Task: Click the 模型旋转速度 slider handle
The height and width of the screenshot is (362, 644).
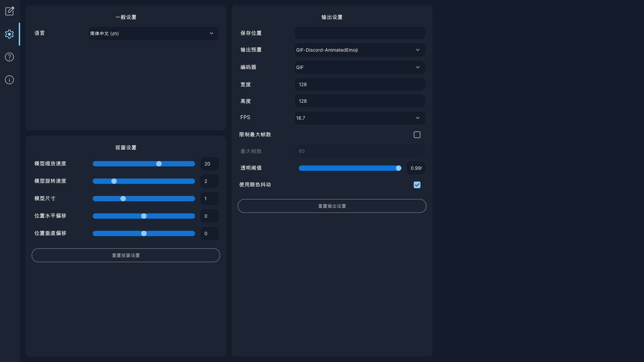Action: tap(114, 181)
